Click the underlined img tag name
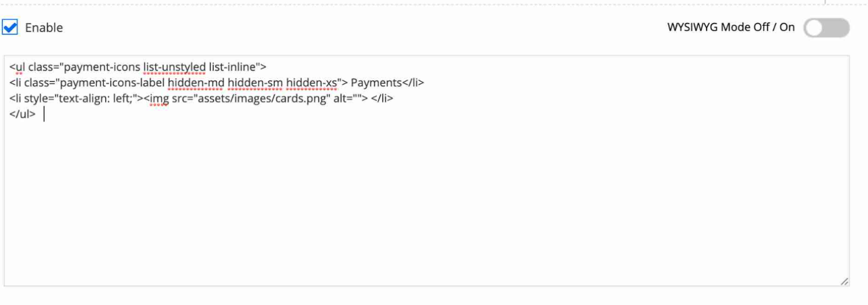The image size is (868, 305). (x=159, y=99)
